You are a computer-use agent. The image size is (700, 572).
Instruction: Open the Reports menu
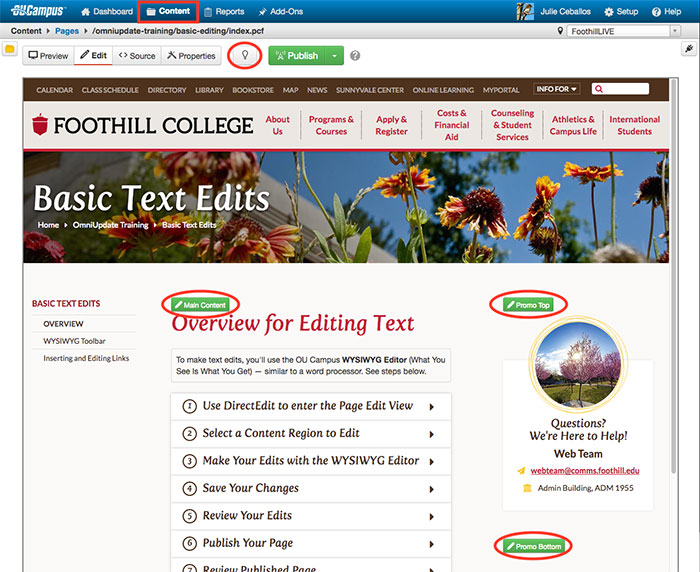tap(225, 12)
